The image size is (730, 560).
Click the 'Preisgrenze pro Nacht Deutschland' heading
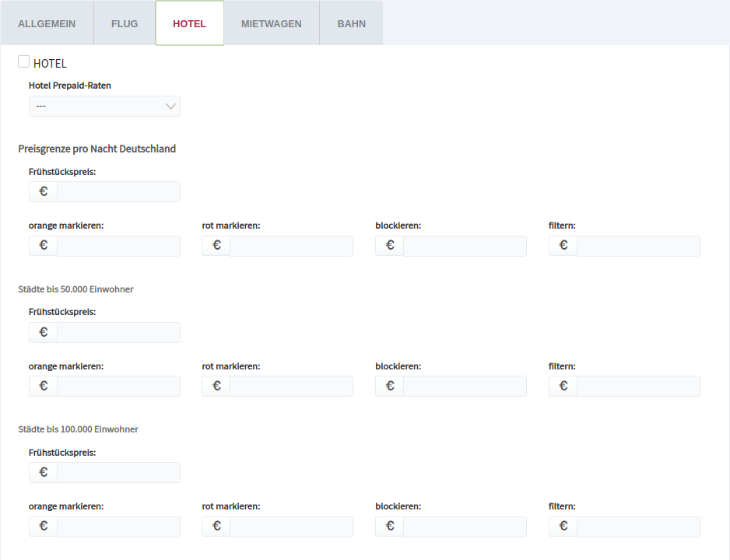point(97,149)
